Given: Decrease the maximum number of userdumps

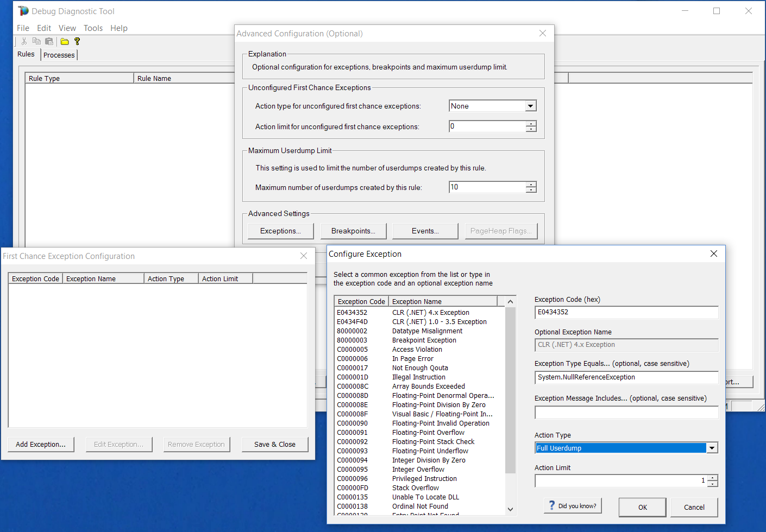Looking at the screenshot, I should click(x=531, y=190).
